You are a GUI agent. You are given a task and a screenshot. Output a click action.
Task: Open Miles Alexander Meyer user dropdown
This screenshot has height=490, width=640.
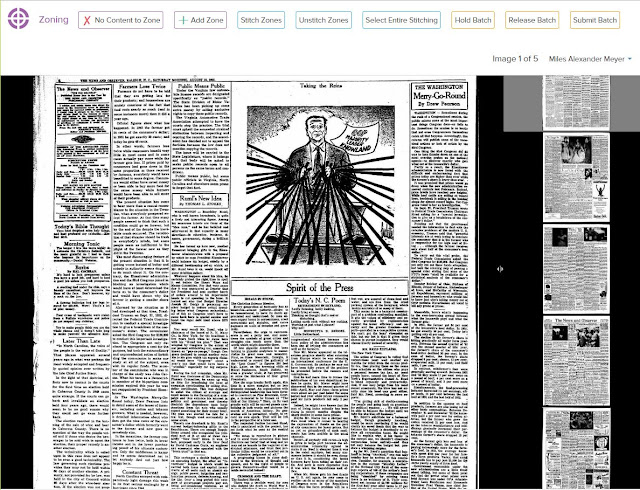tap(590, 59)
